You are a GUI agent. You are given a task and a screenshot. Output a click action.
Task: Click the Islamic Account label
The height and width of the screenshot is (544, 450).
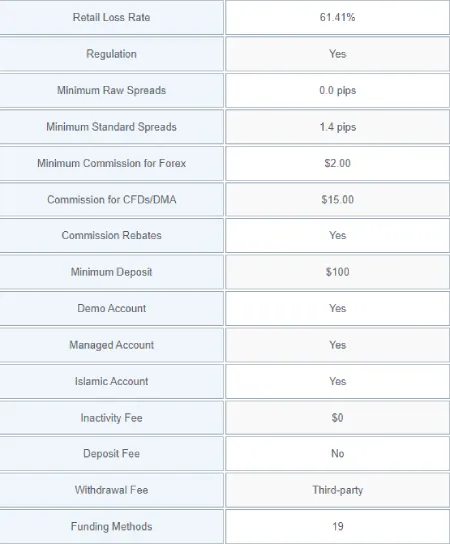pos(111,382)
